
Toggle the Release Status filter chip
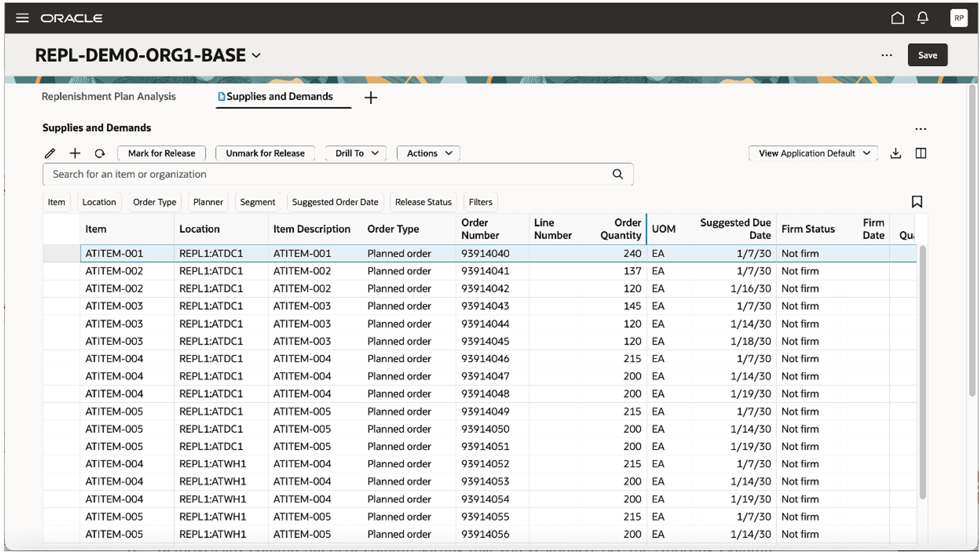423,202
